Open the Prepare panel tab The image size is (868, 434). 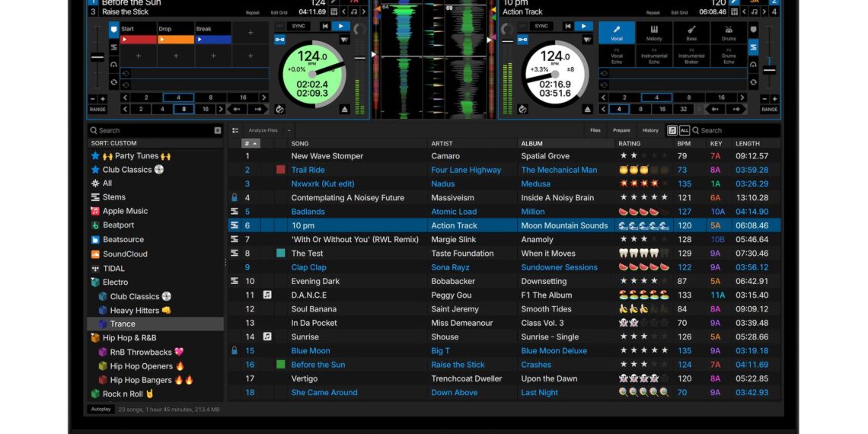(x=621, y=130)
